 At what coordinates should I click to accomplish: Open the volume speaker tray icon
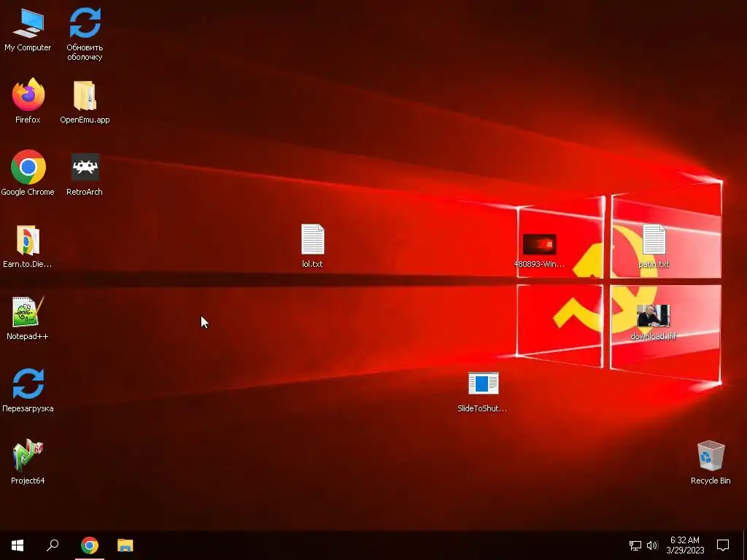pos(652,545)
